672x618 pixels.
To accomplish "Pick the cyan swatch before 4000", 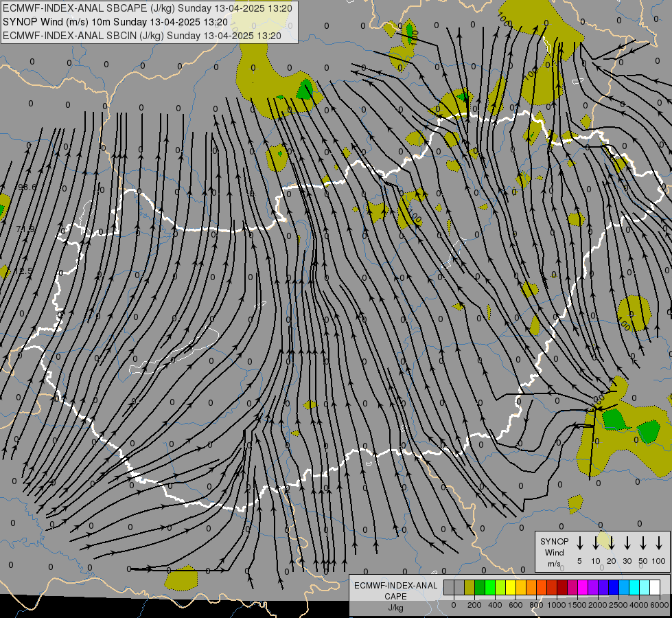I will 634,587.
